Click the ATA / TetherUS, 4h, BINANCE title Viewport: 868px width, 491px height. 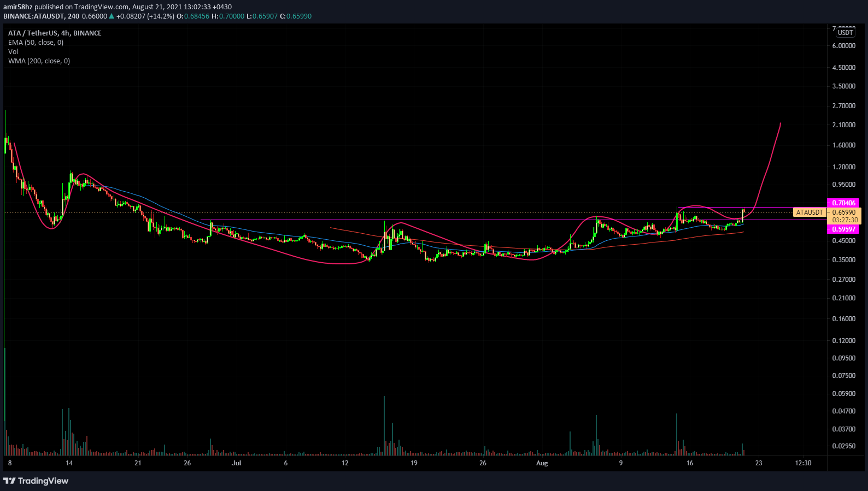click(55, 33)
